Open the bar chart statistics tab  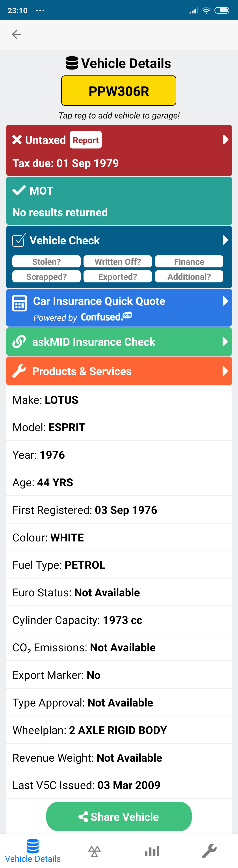pos(152,851)
